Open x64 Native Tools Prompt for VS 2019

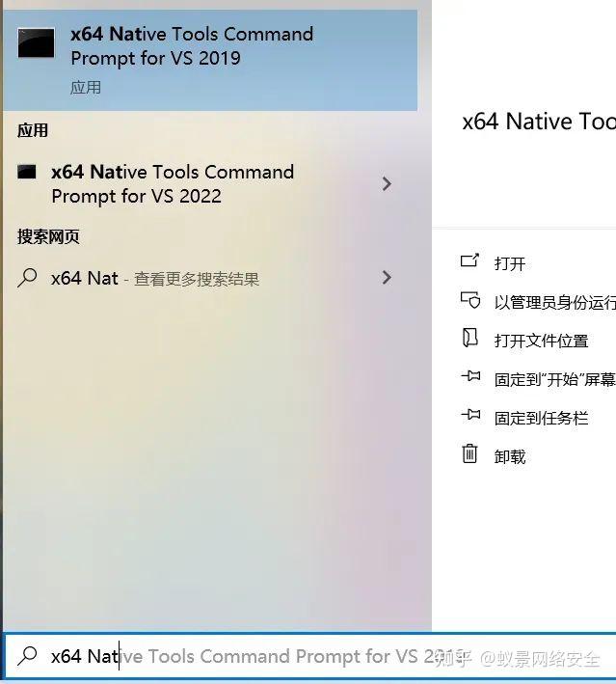210,60
